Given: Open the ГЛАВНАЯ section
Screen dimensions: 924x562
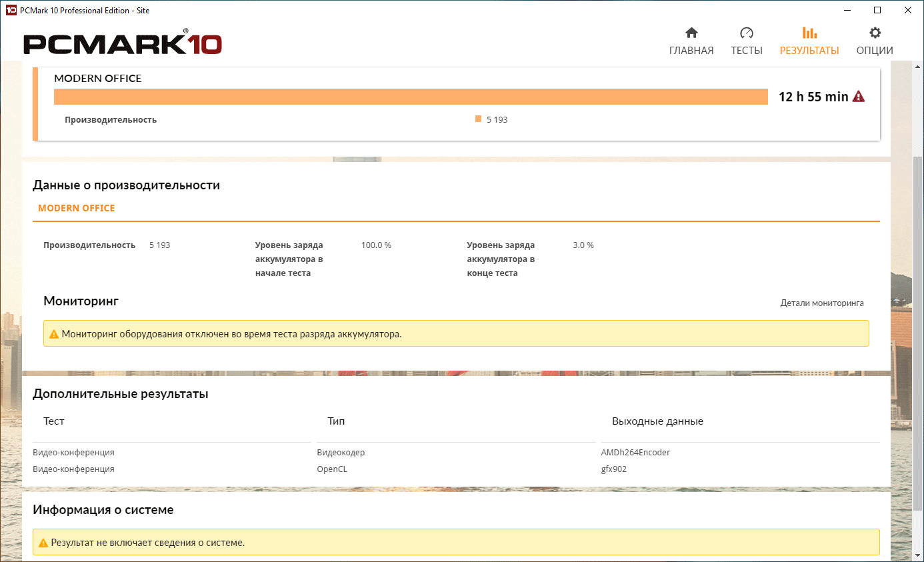Looking at the screenshot, I should [x=691, y=51].
